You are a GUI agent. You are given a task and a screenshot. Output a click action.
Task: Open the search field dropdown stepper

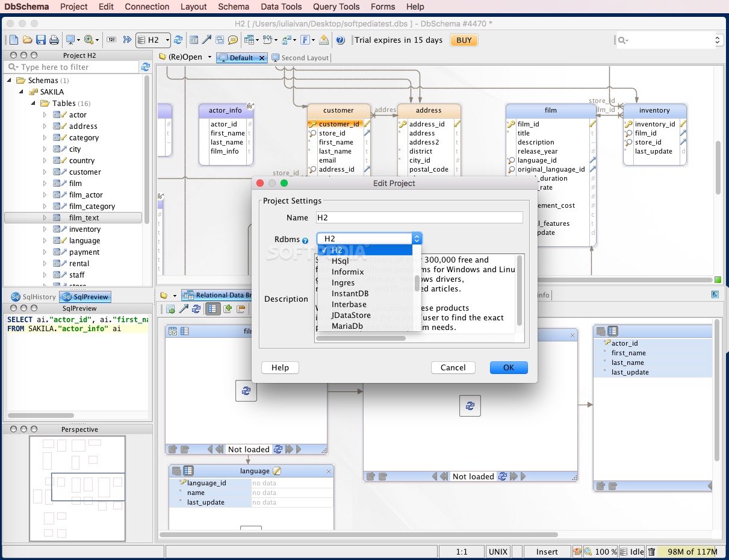tap(718, 40)
